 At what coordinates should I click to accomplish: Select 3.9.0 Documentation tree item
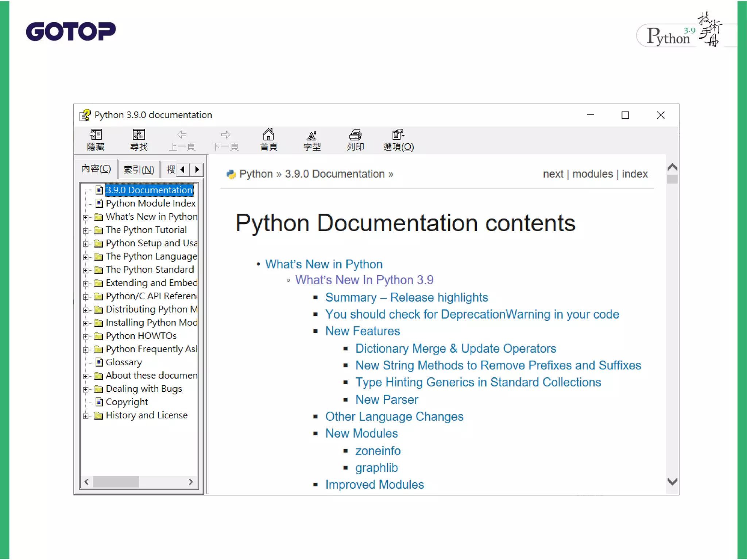tap(149, 190)
